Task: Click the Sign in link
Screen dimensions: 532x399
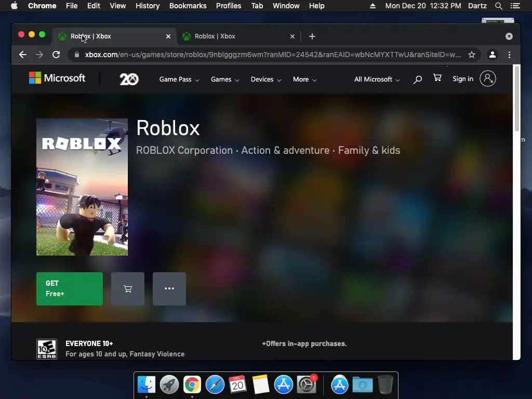Action: pos(463,79)
